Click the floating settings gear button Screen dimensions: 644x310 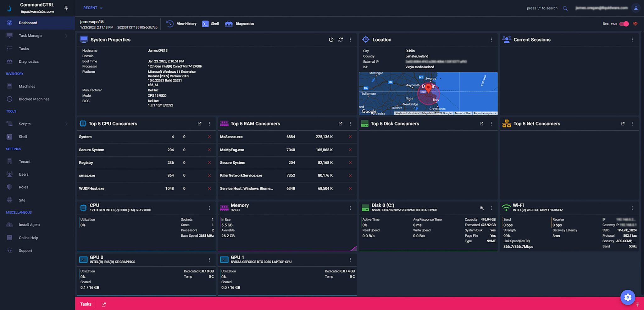(x=628, y=297)
